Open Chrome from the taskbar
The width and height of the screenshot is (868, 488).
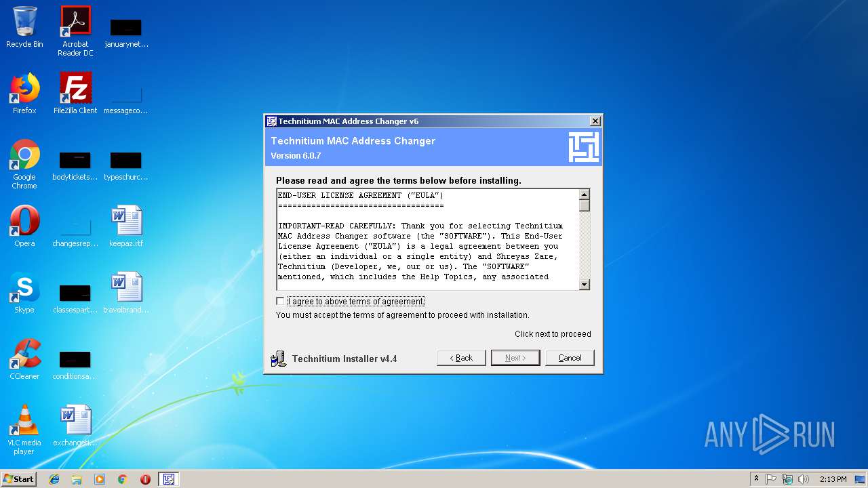click(123, 479)
